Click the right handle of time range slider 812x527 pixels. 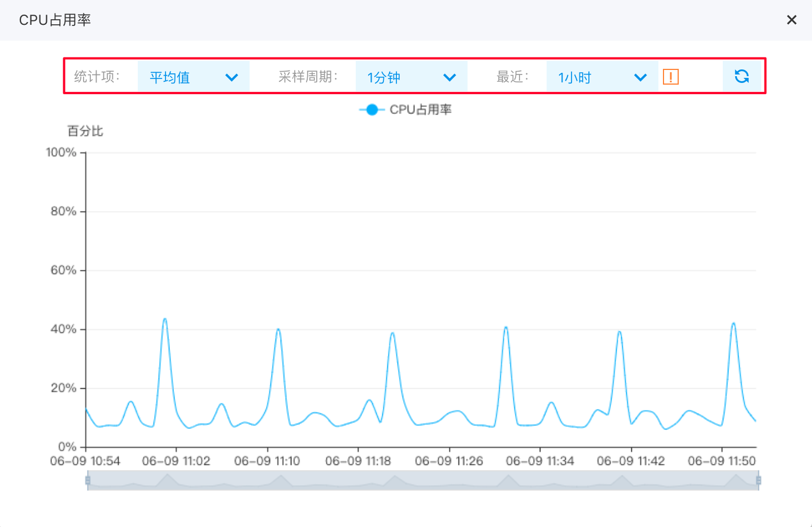(758, 480)
